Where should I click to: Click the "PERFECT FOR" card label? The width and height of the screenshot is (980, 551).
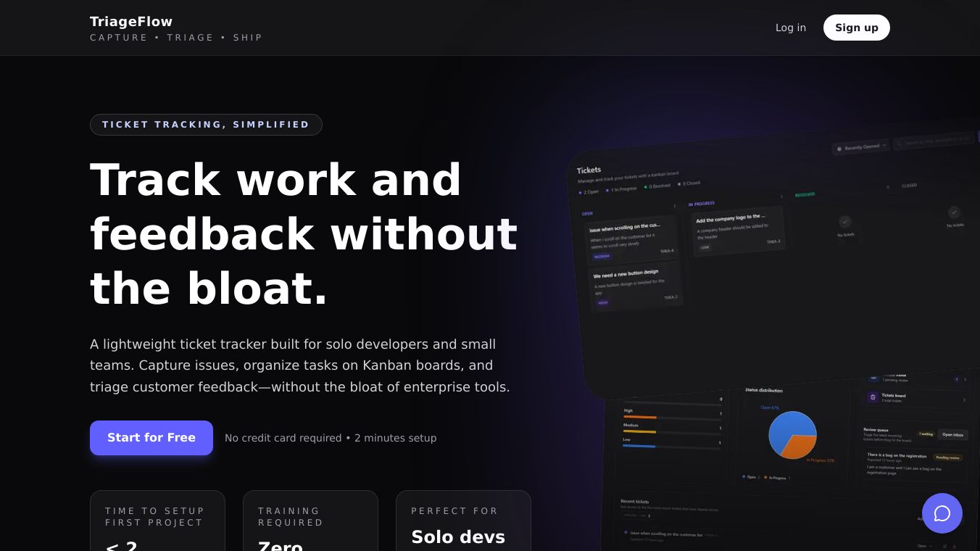click(x=454, y=511)
